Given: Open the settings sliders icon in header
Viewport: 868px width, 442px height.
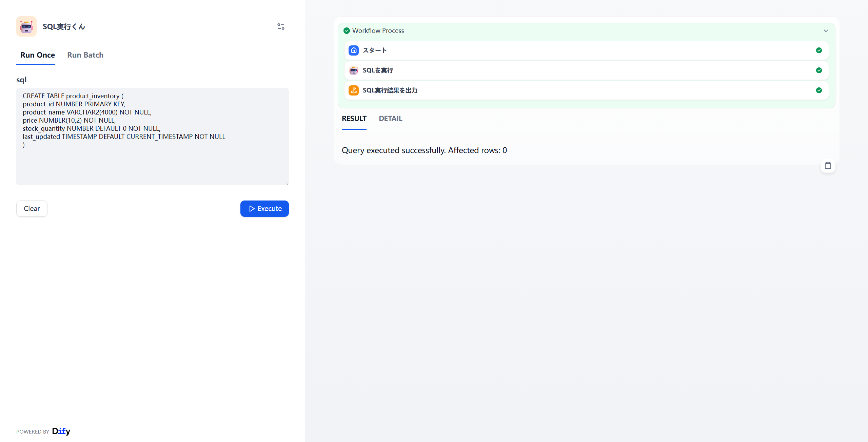Looking at the screenshot, I should (x=281, y=26).
